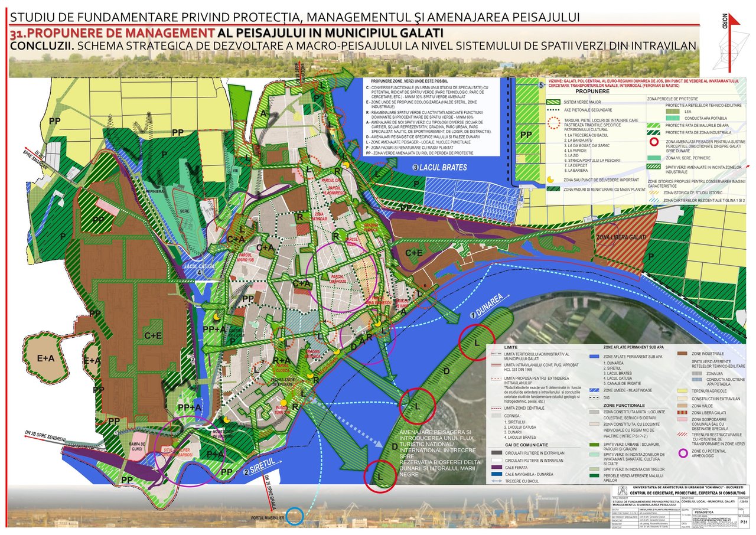Click the dashed black symbol for DIG
Screen dimensions: 756x535
click(594, 397)
